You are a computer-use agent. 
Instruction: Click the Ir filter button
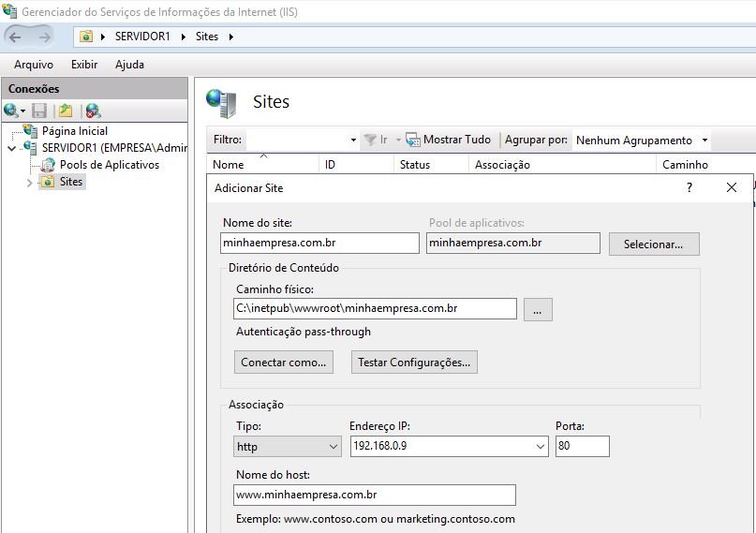click(x=375, y=140)
